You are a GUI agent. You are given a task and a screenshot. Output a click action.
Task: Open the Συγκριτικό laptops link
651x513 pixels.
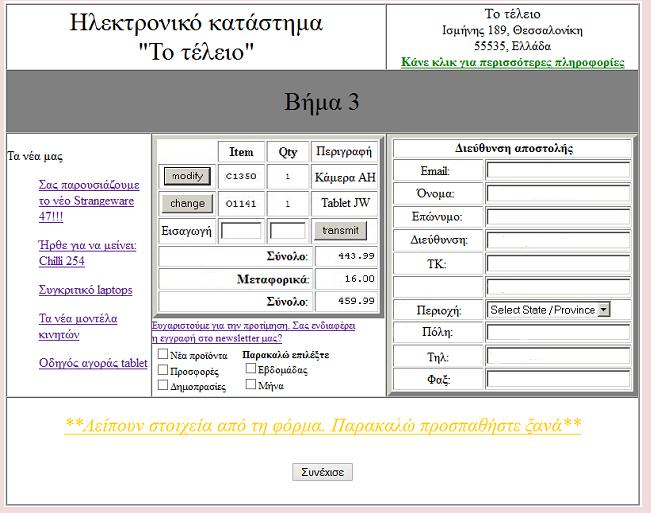click(x=86, y=290)
